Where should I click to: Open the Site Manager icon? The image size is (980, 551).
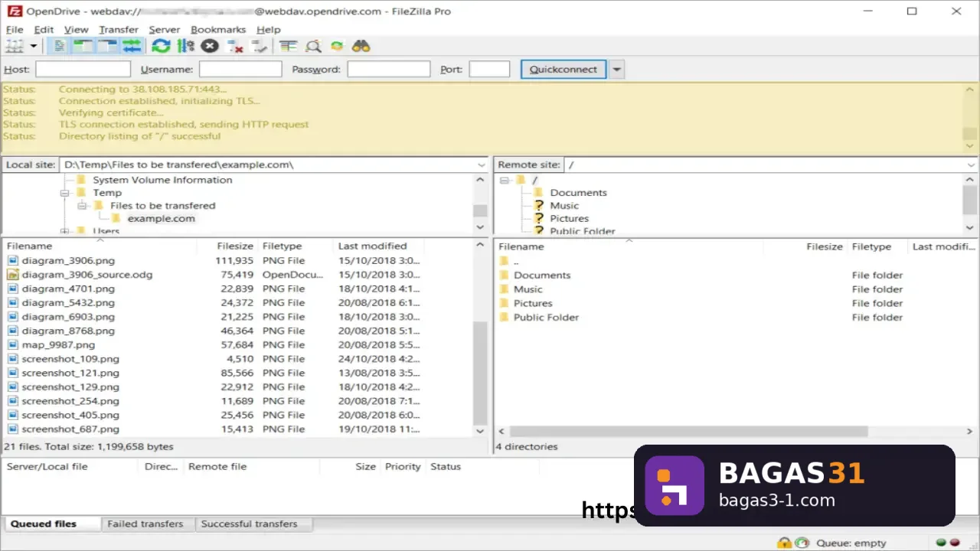click(x=15, y=46)
